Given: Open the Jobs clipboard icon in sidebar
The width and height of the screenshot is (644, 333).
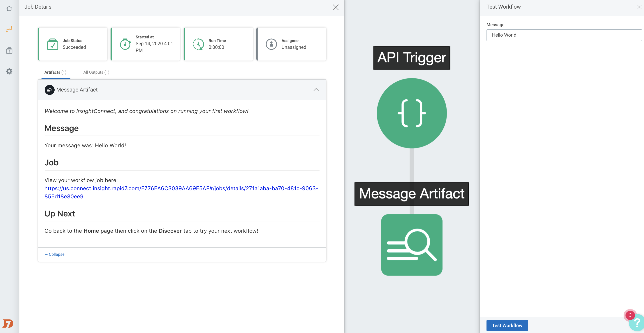Looking at the screenshot, I should pos(9,51).
